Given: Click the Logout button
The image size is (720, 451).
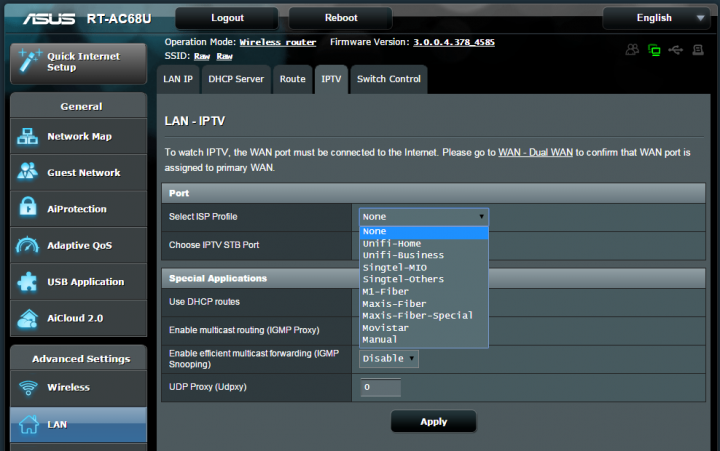Looking at the screenshot, I should click(x=227, y=18).
